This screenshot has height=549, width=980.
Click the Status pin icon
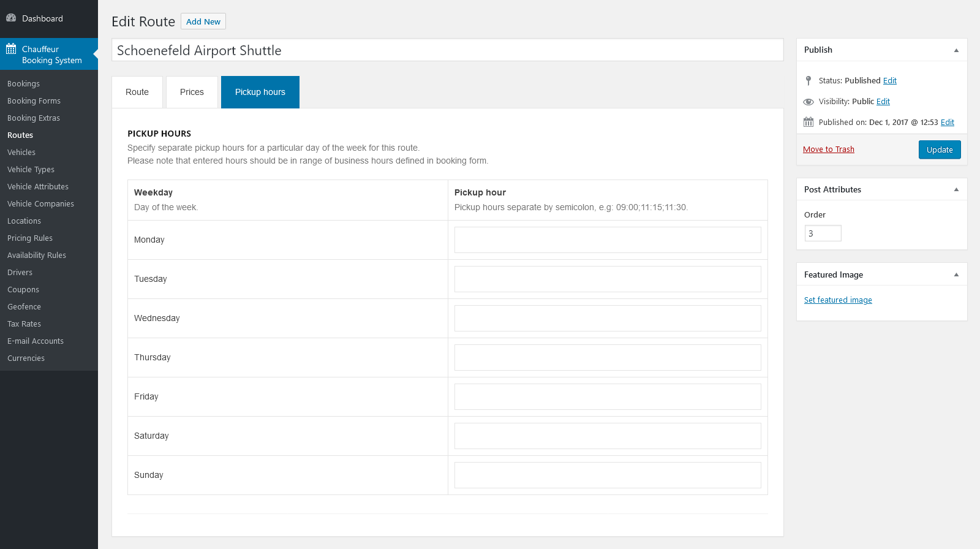(x=809, y=80)
